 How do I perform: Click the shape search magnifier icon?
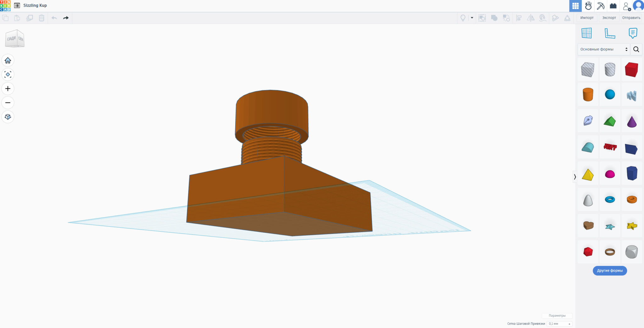pyautogui.click(x=636, y=49)
